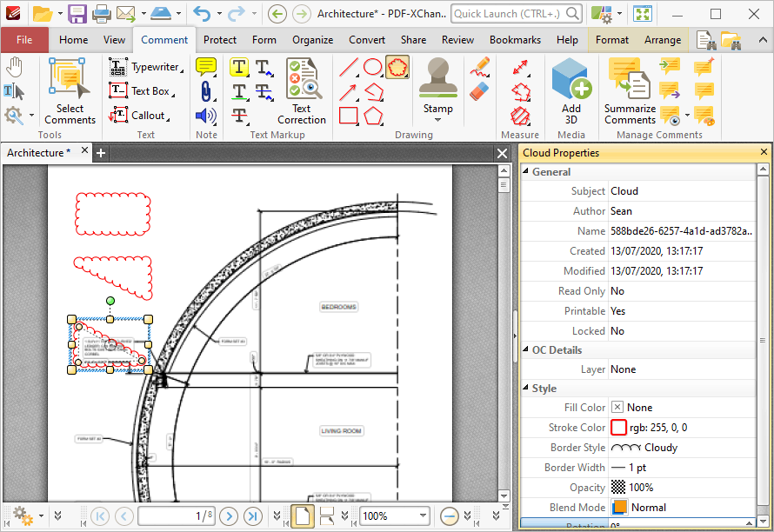Select the Cloud drawing tool
774x532 pixels.
[397, 67]
